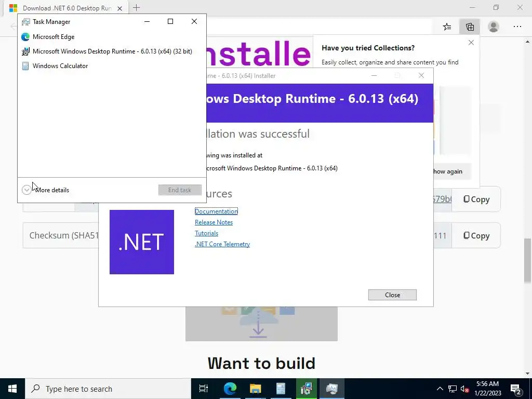532x399 pixels.
Task: Copy the Checksum (SHA512) value ending 111
Action: point(476,235)
